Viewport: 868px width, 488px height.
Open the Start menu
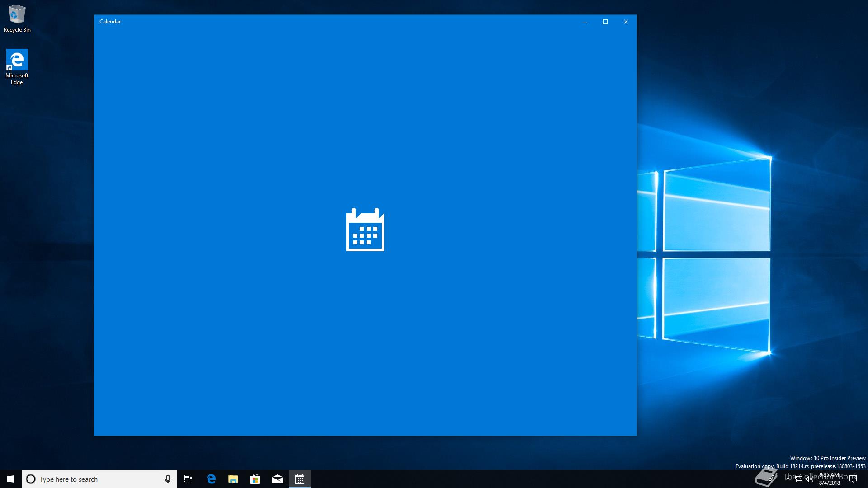click(x=11, y=479)
